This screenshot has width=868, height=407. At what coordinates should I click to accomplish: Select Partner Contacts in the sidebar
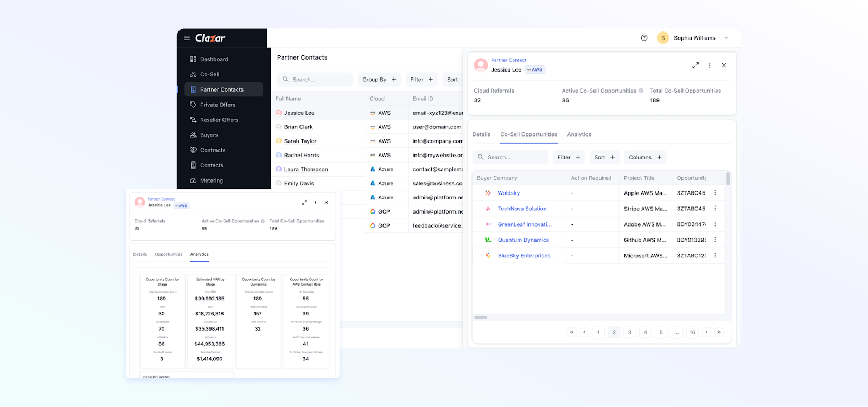point(224,89)
